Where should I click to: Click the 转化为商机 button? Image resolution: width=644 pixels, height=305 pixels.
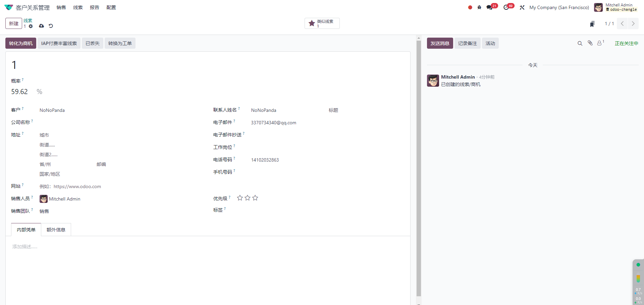pos(21,43)
